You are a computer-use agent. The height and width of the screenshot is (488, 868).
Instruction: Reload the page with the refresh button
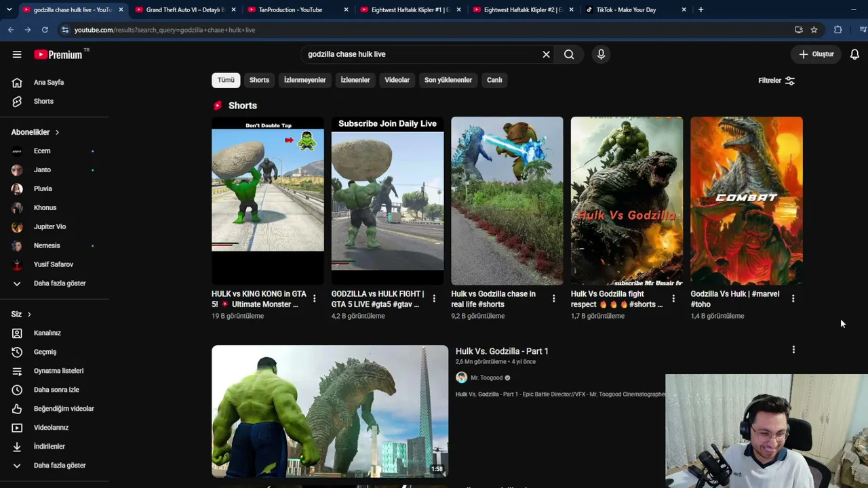(x=45, y=30)
